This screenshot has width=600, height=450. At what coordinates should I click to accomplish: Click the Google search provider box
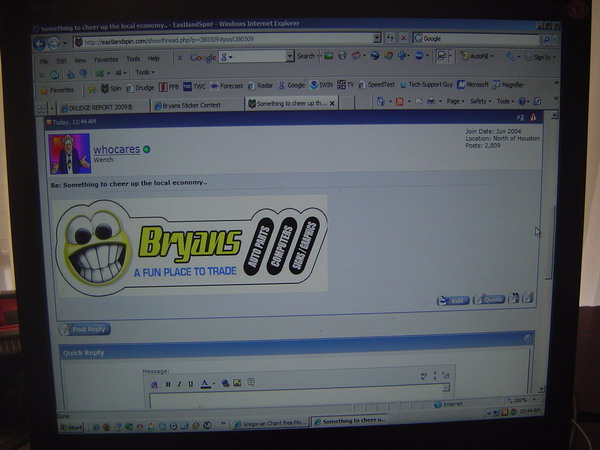click(476, 39)
